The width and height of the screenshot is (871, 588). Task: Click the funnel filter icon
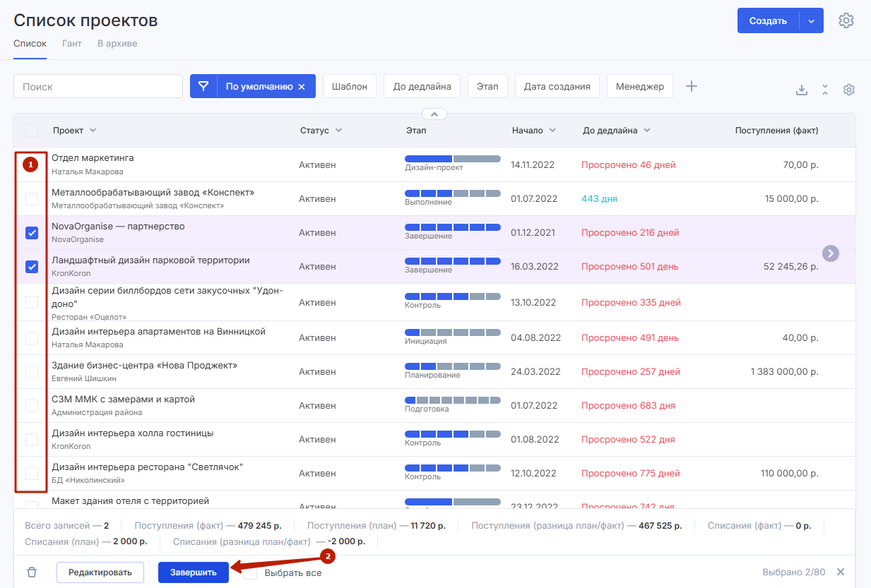click(203, 86)
